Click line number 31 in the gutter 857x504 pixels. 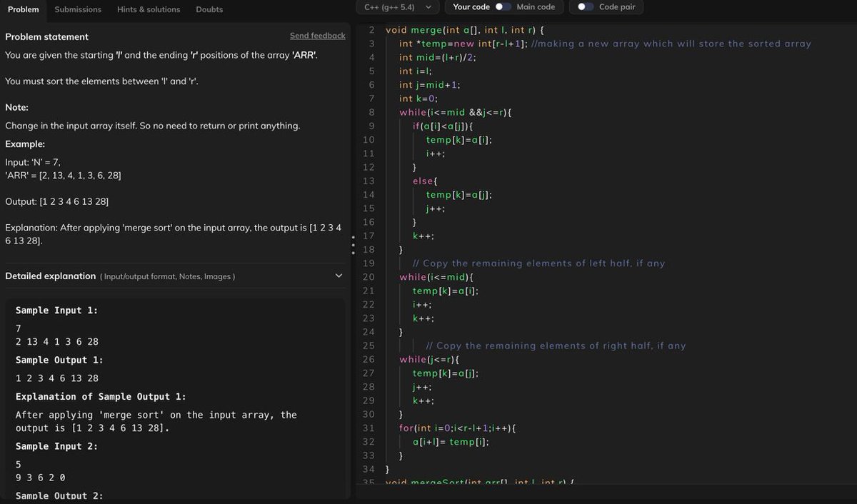(369, 428)
